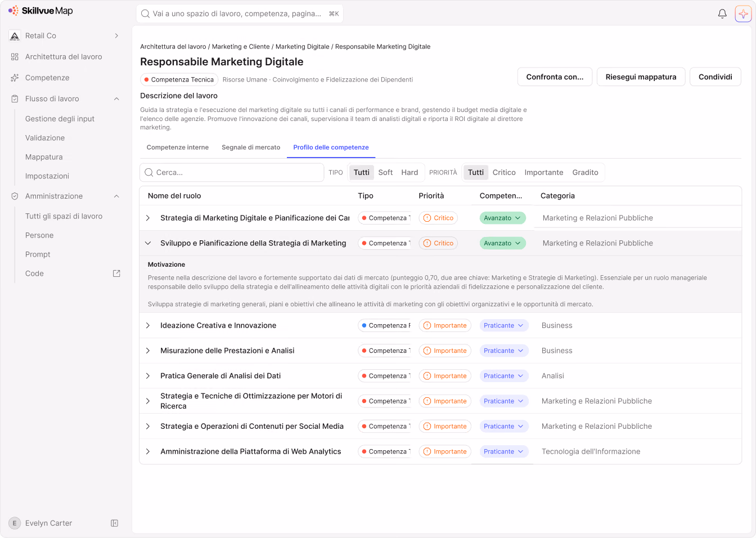This screenshot has height=538, width=756.
Task: Filter by Importante priority
Action: pyautogui.click(x=544, y=172)
